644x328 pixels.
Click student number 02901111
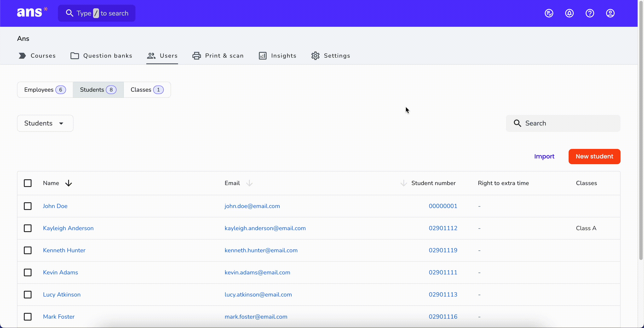[443, 272]
